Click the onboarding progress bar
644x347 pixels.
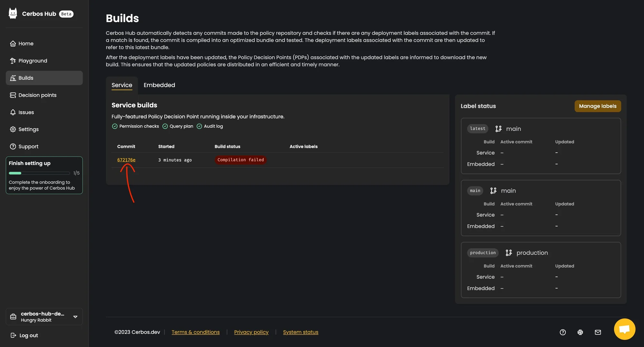click(x=39, y=173)
